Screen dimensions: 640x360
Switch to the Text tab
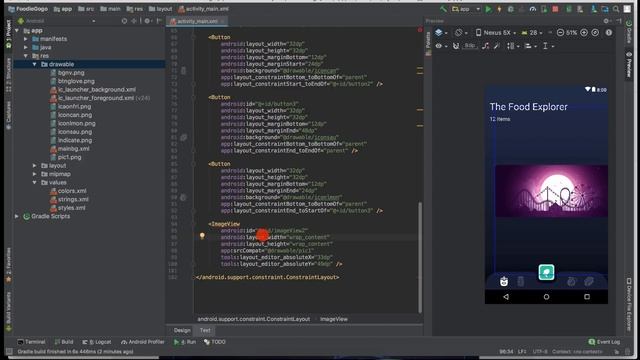[x=205, y=331]
